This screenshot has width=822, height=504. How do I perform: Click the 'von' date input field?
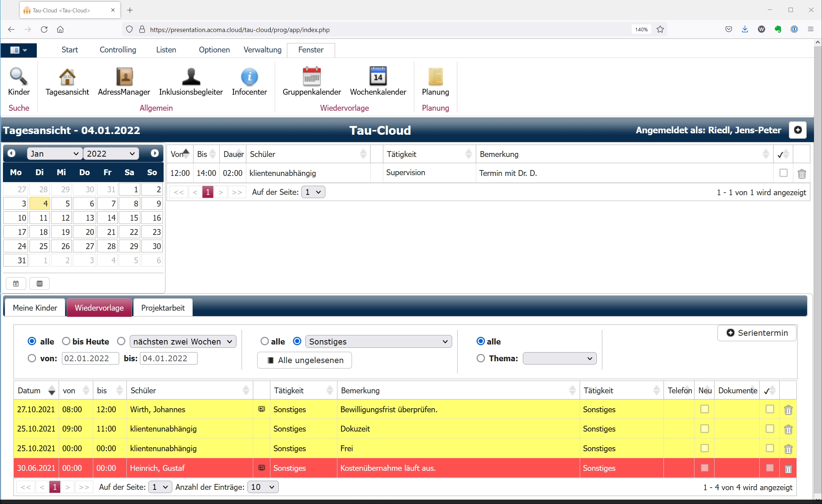[90, 358]
